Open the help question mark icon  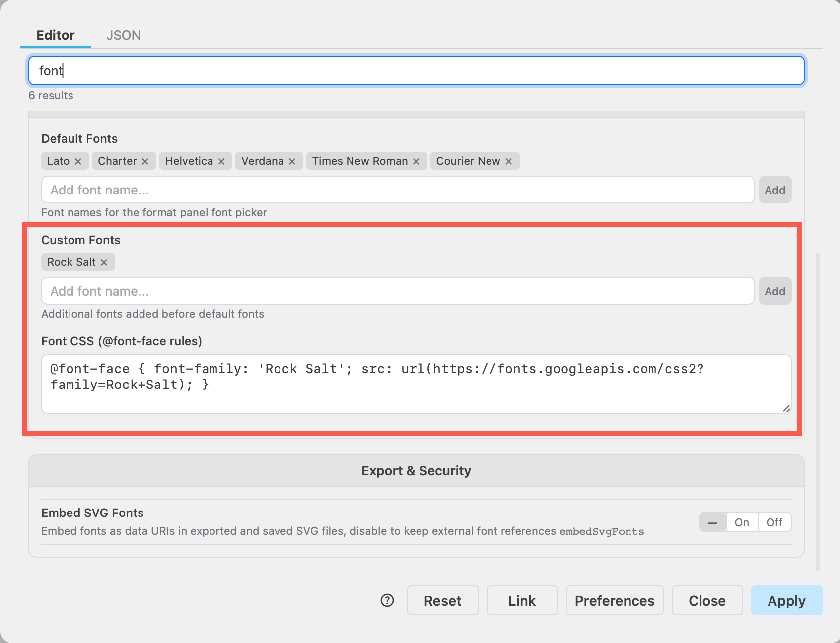387,600
